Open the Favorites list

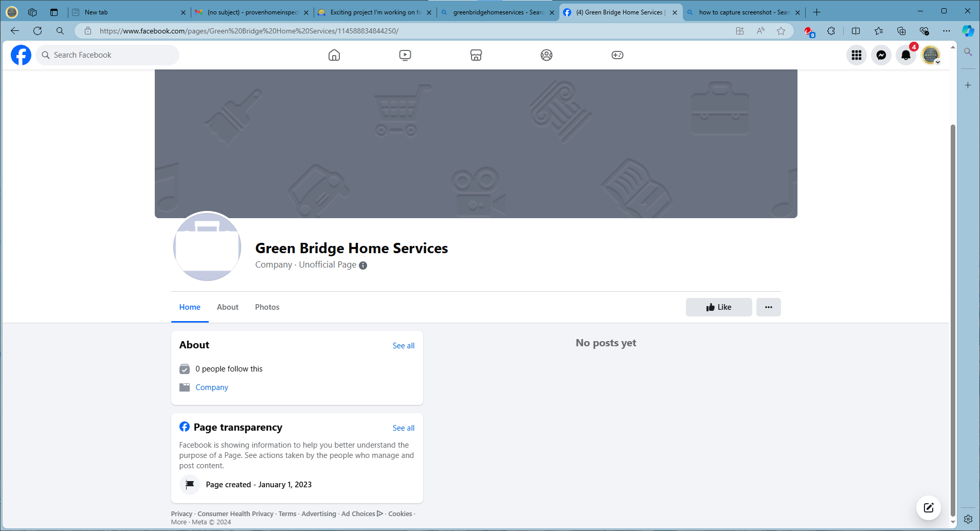[x=879, y=31]
